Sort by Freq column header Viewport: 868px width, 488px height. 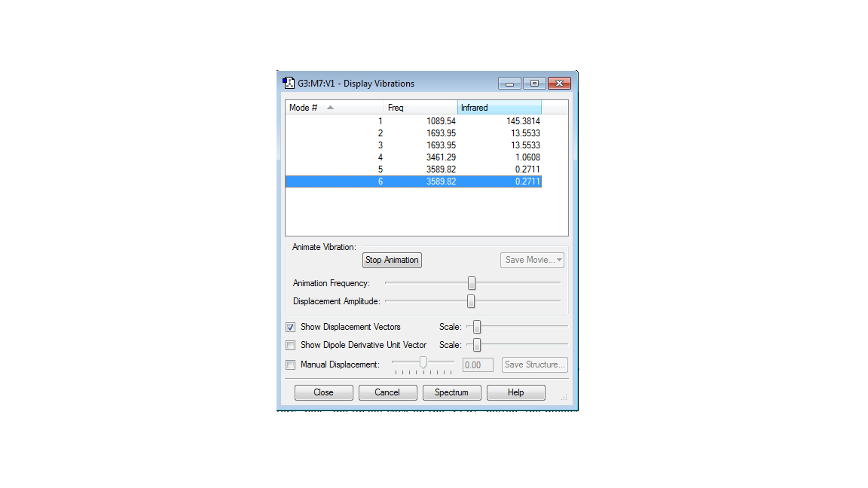(420, 108)
